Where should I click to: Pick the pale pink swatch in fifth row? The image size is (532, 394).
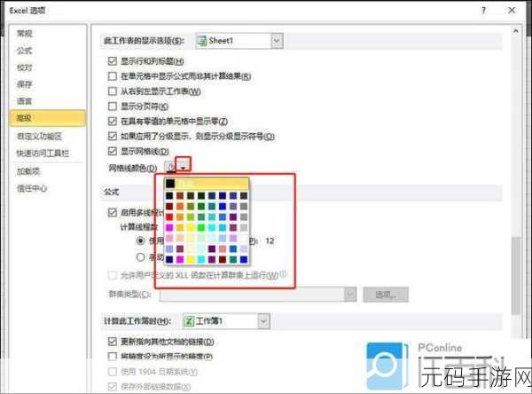(169, 238)
